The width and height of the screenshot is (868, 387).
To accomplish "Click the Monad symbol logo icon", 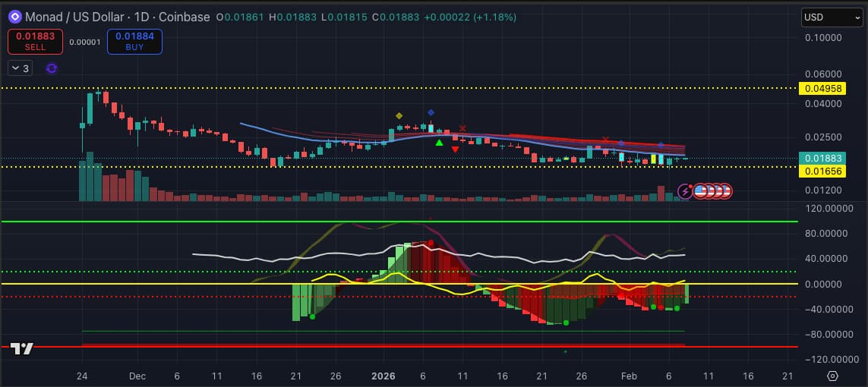I will pyautogui.click(x=14, y=17).
